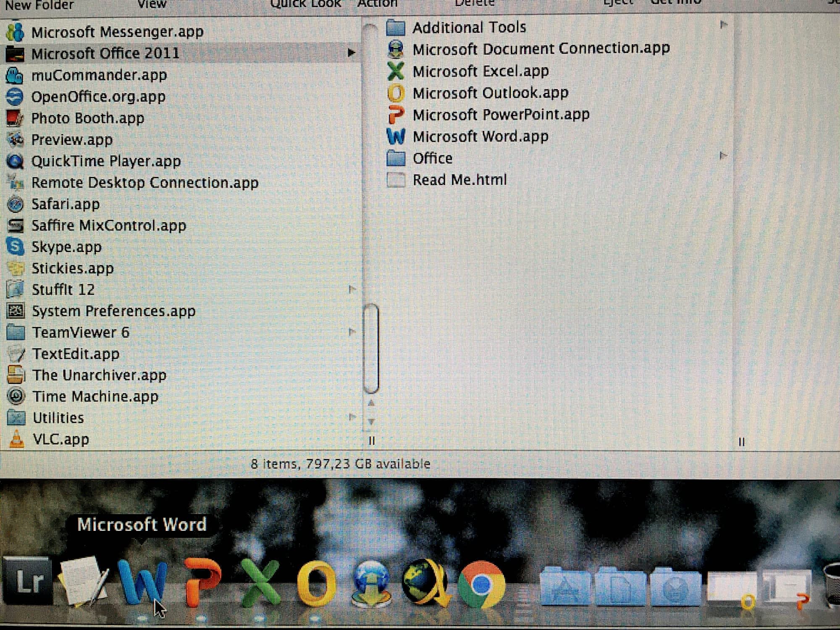This screenshot has height=630, width=840.
Task: Expand the TeamViewer 6 folder arrow
Action: pos(352,332)
